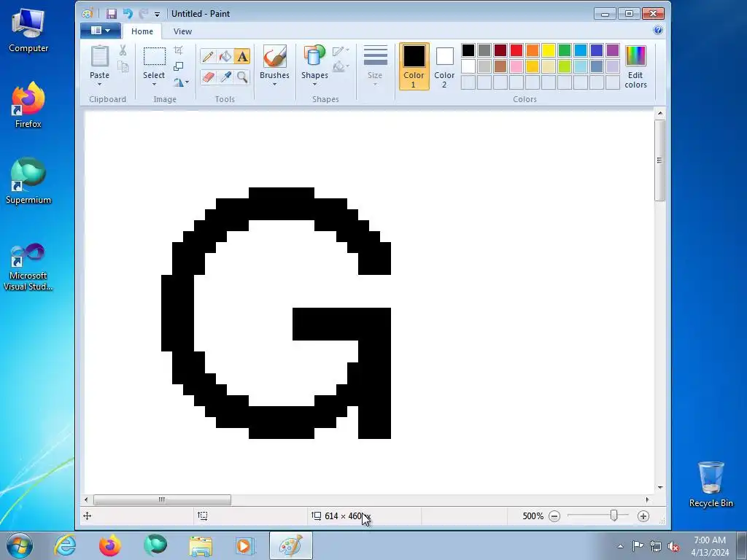The width and height of the screenshot is (747, 560).
Task: Pick the green color swatch
Action: click(565, 50)
